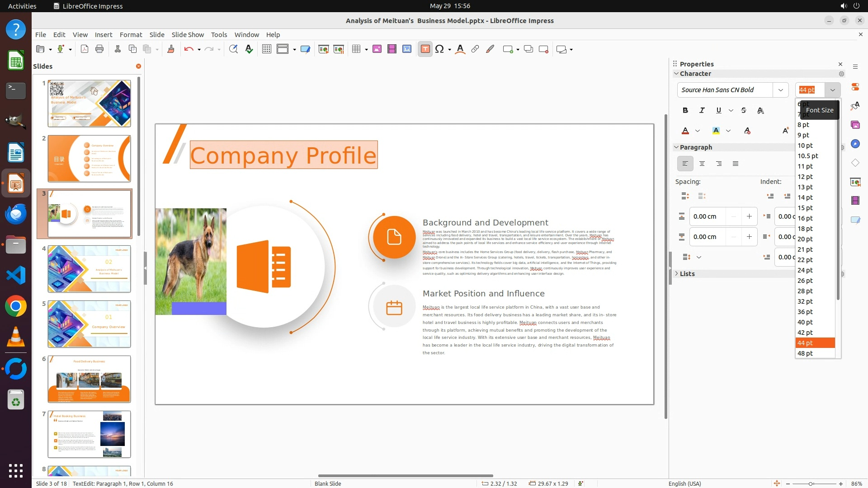Image resolution: width=868 pixels, height=488 pixels.
Task: Open the Slide Show menu
Action: coord(187,34)
